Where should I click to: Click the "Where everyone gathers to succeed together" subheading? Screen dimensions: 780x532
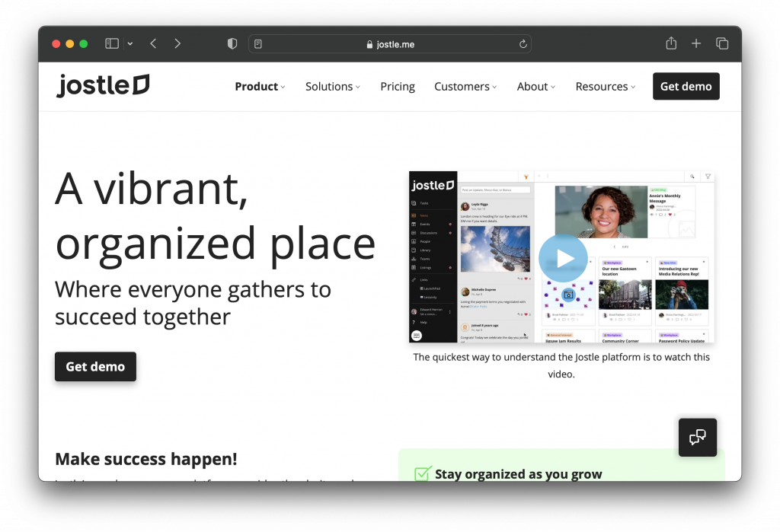[193, 303]
